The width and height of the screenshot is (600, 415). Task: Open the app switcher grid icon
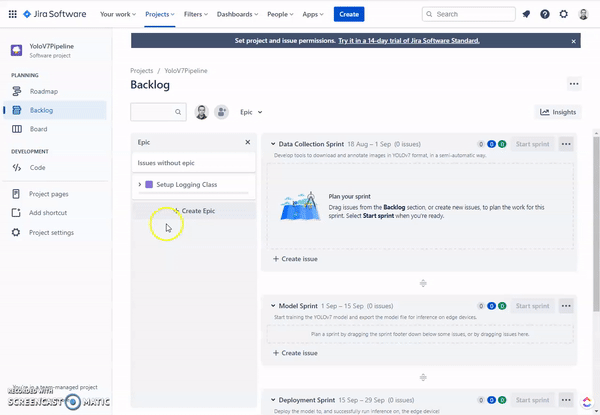click(x=12, y=14)
